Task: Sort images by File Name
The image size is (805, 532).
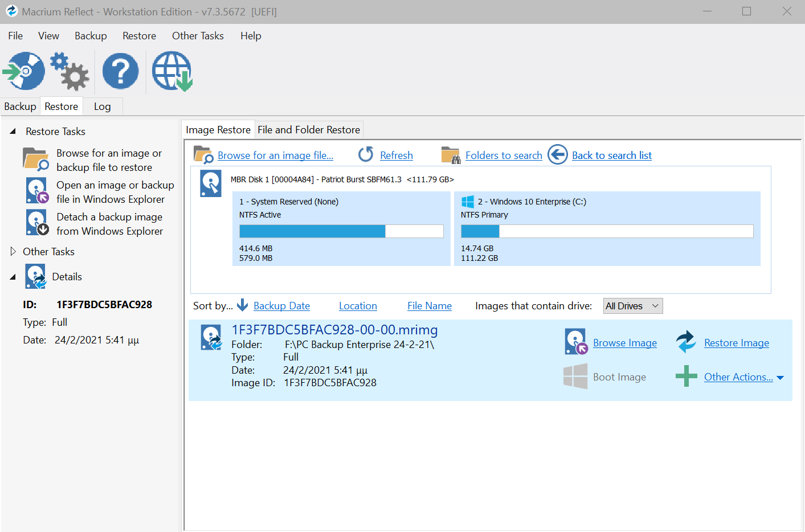Action: (x=430, y=306)
